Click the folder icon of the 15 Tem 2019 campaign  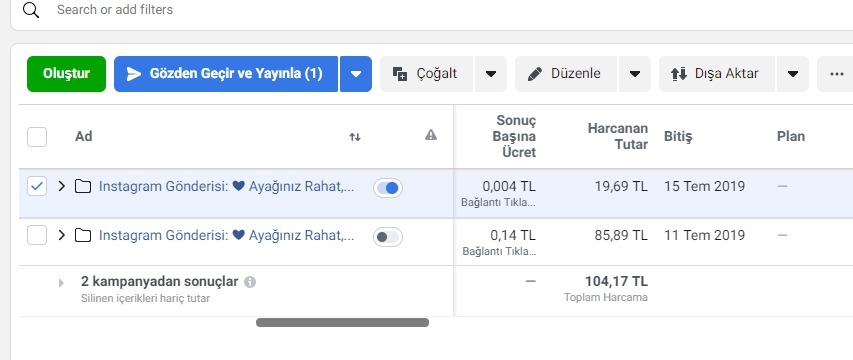[x=83, y=187]
